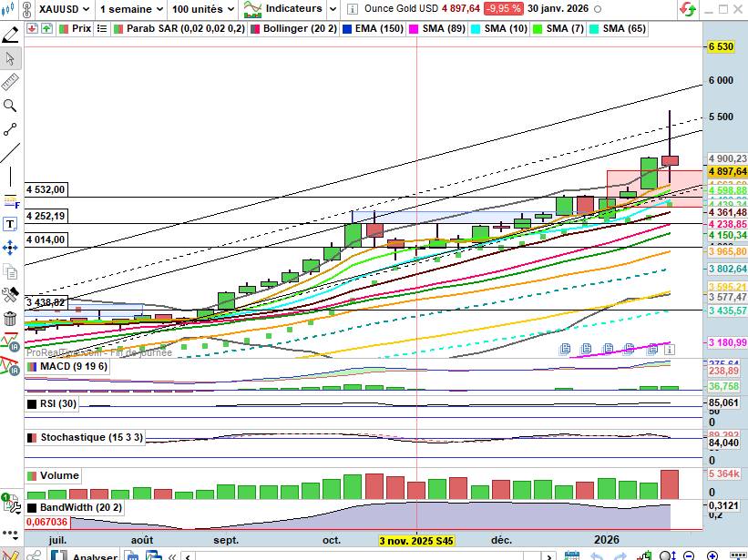This screenshot has height=560, width=748.
Task: Choose the ruler measurement tool
Action: coord(10,83)
